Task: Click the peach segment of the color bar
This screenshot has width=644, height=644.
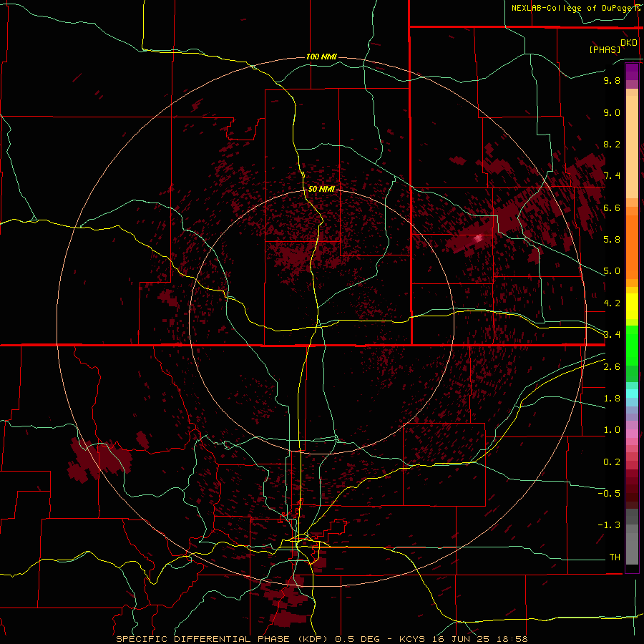Action: point(632,147)
